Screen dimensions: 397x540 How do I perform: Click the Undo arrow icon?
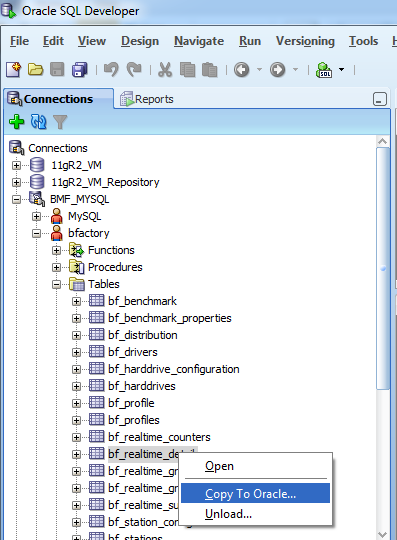coord(111,70)
